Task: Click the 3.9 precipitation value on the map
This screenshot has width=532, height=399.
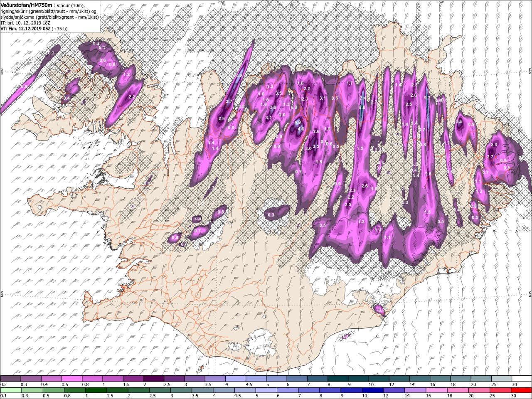Action: (273, 107)
